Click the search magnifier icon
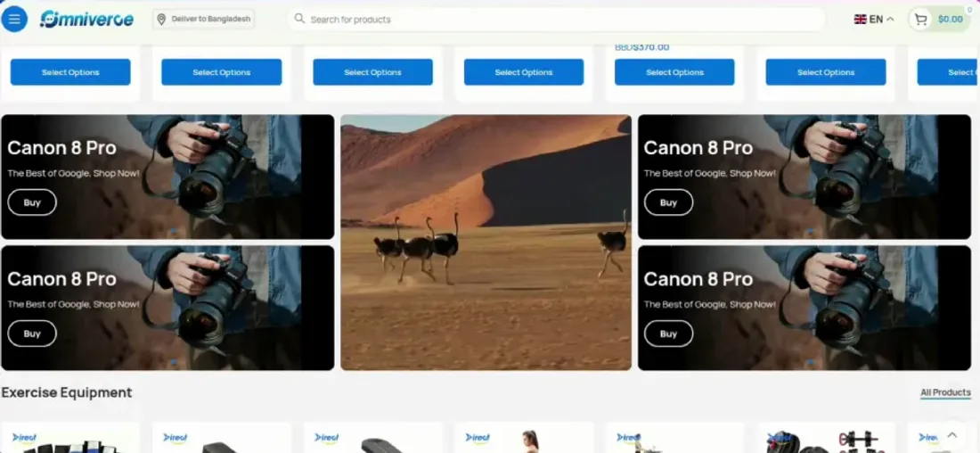The width and height of the screenshot is (980, 453). [299, 19]
